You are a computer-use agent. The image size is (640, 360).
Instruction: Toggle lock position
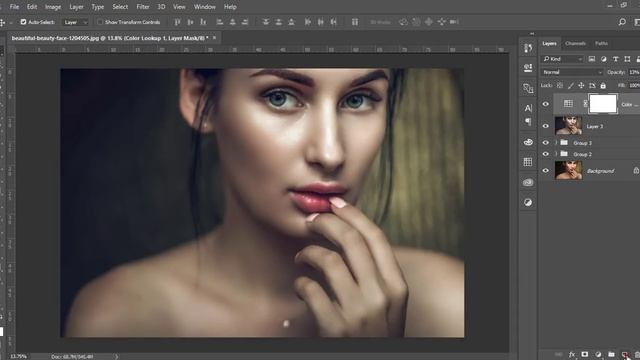point(581,86)
